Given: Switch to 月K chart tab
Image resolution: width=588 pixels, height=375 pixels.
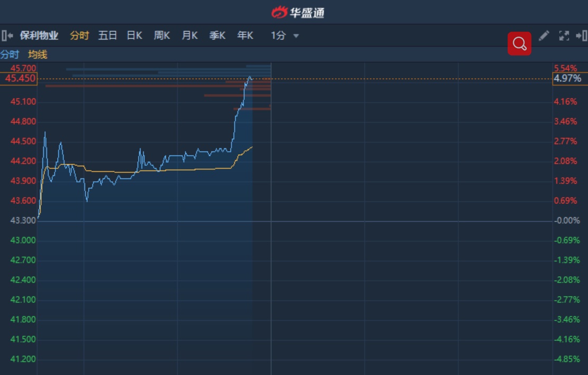Looking at the screenshot, I should [x=189, y=35].
